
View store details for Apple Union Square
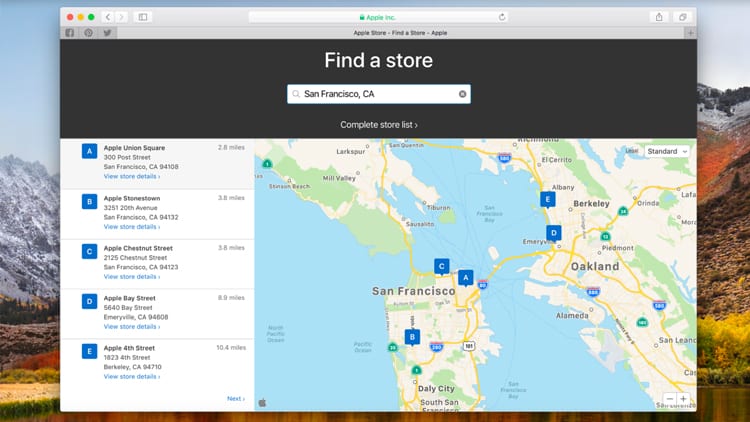(x=132, y=177)
